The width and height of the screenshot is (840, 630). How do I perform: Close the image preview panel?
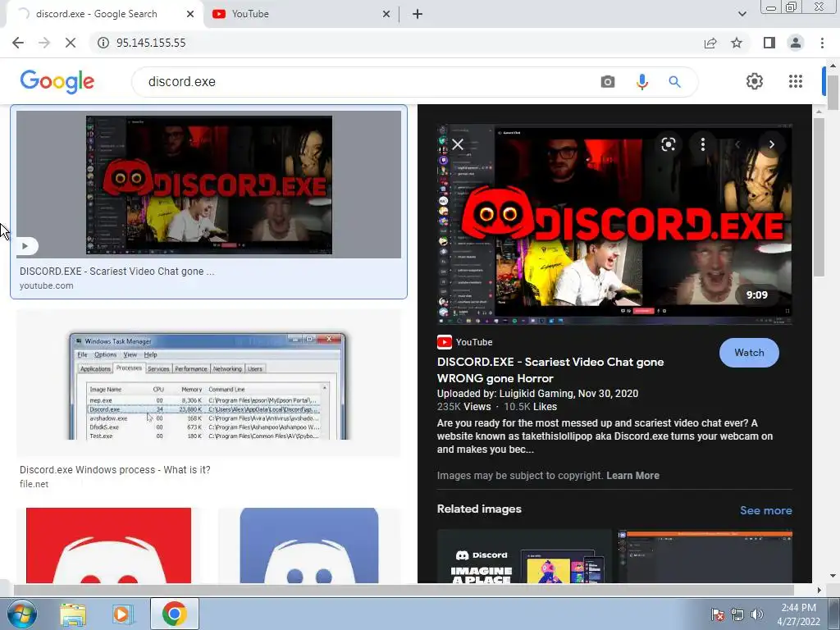[x=458, y=144]
